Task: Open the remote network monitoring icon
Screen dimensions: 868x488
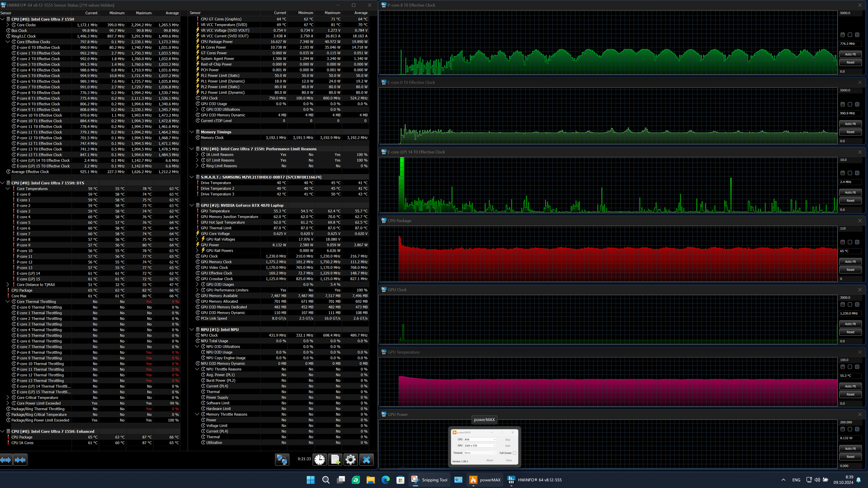Action: 282,460
